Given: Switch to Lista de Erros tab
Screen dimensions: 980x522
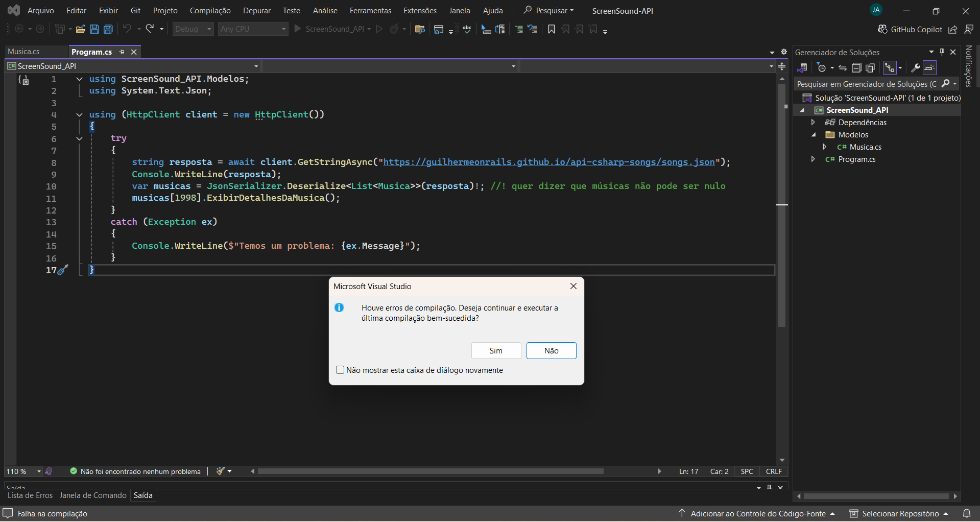Looking at the screenshot, I should coord(30,495).
